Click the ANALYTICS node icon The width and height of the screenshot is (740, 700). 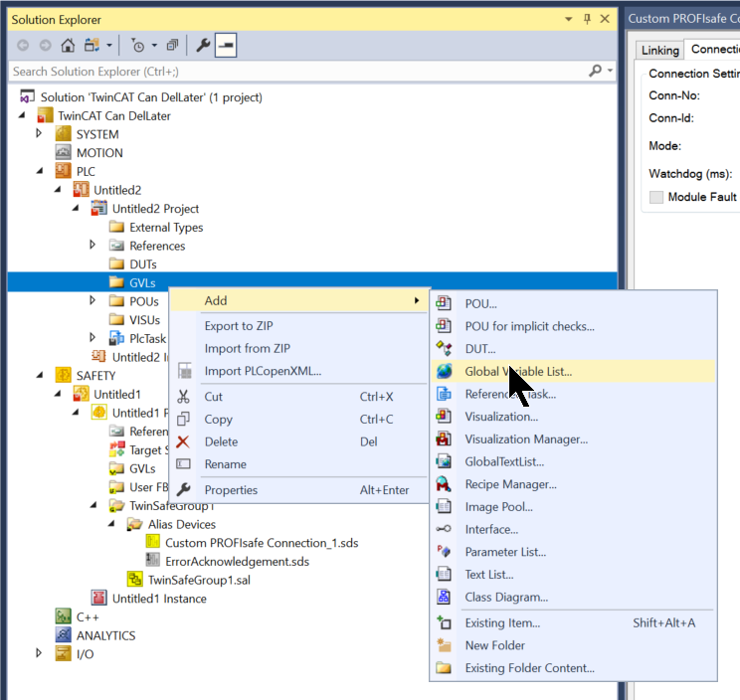tap(64, 635)
